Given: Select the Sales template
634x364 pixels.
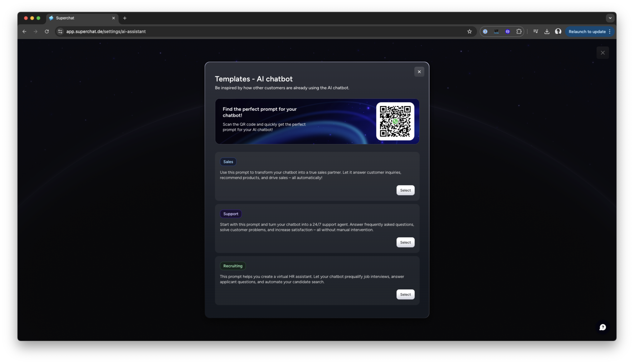Looking at the screenshot, I should 405,190.
